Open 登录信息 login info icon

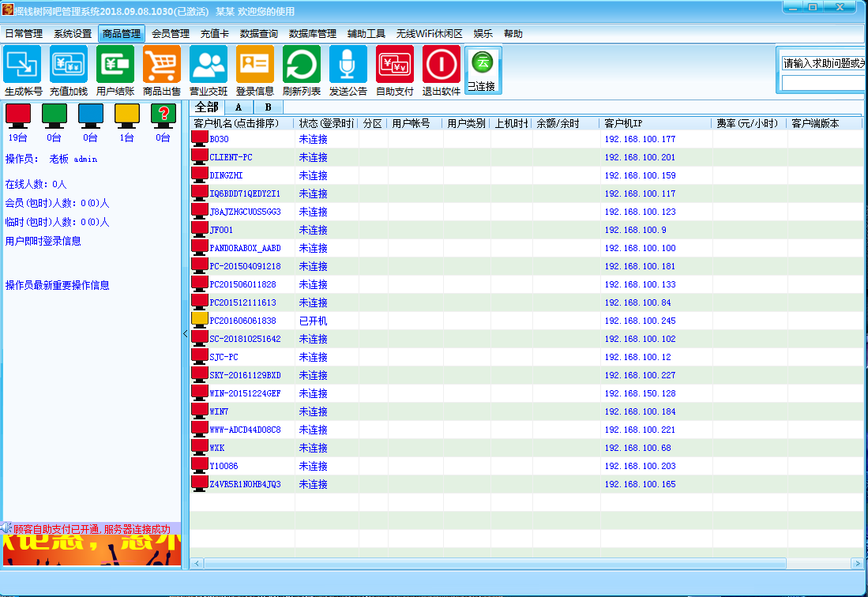tap(255, 65)
